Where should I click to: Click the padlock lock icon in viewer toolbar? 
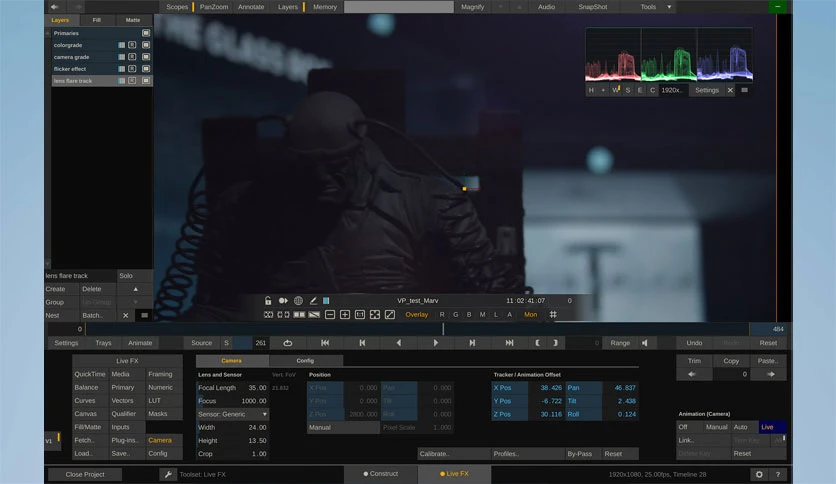click(x=268, y=301)
